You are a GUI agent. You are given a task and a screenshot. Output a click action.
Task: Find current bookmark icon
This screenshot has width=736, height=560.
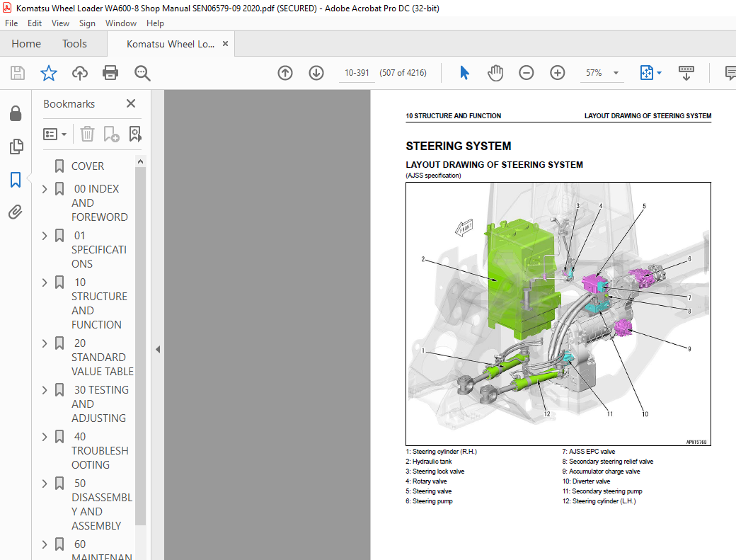pos(135,135)
